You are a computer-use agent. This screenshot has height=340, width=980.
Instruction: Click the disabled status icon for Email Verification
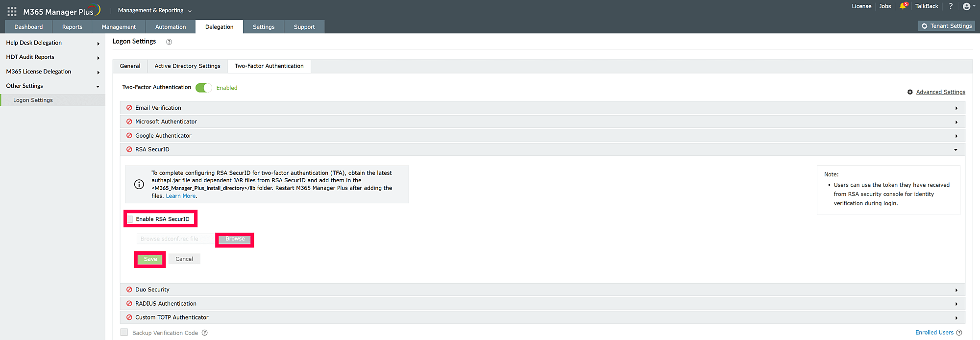129,108
